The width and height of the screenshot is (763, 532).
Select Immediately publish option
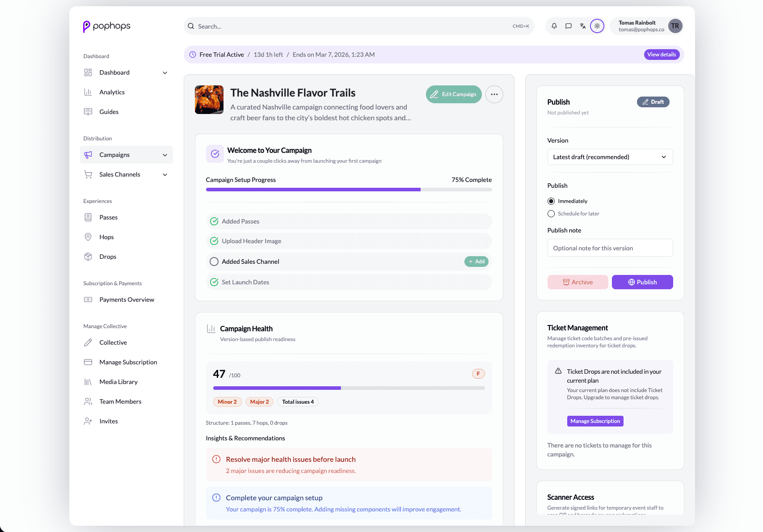pyautogui.click(x=551, y=201)
